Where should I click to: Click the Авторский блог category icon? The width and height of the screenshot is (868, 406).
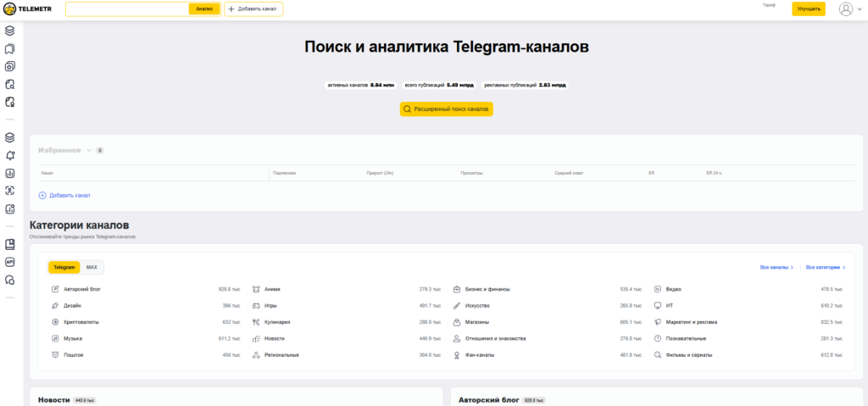point(55,289)
